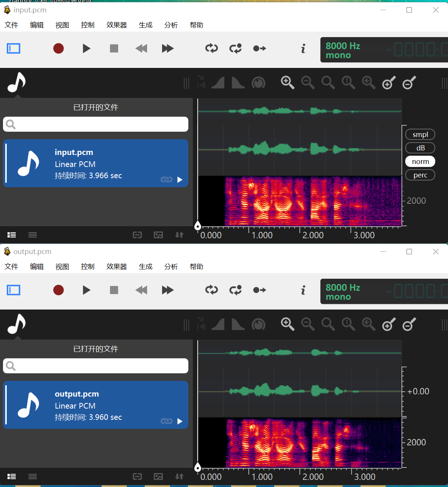Toggle play-from-cursor icon in output.pcm window

(x=260, y=290)
